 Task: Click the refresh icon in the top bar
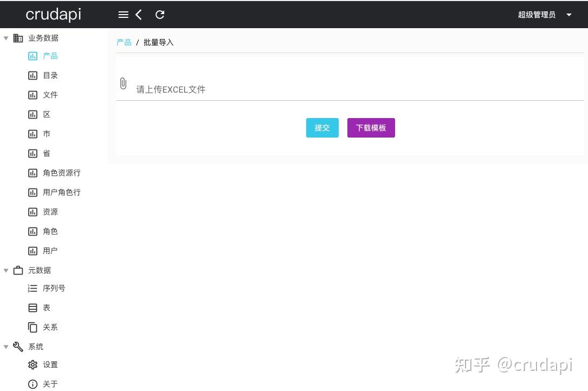pos(159,15)
